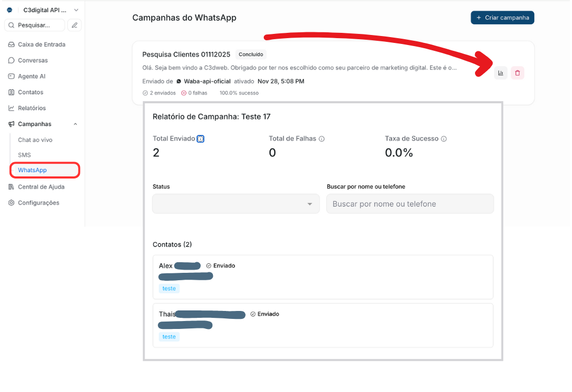Click the Concluído status badge

[251, 55]
